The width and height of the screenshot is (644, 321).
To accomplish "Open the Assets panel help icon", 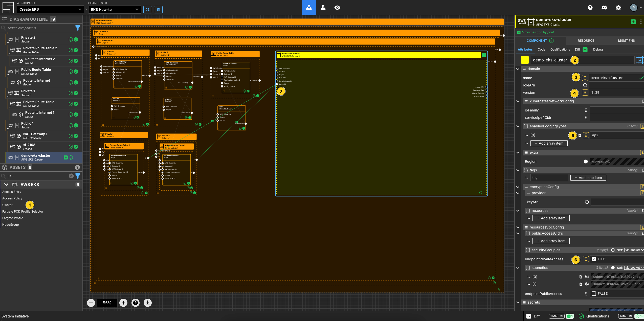I will tap(77, 167).
